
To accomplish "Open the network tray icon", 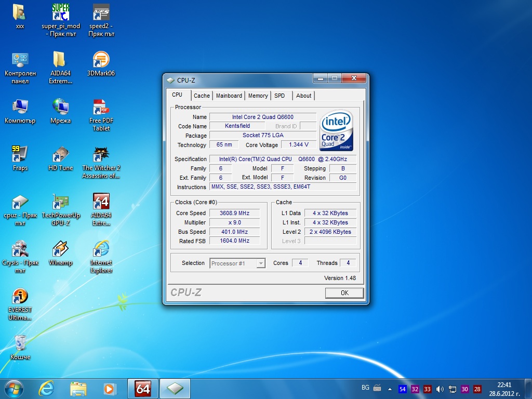I will pyautogui.click(x=453, y=389).
